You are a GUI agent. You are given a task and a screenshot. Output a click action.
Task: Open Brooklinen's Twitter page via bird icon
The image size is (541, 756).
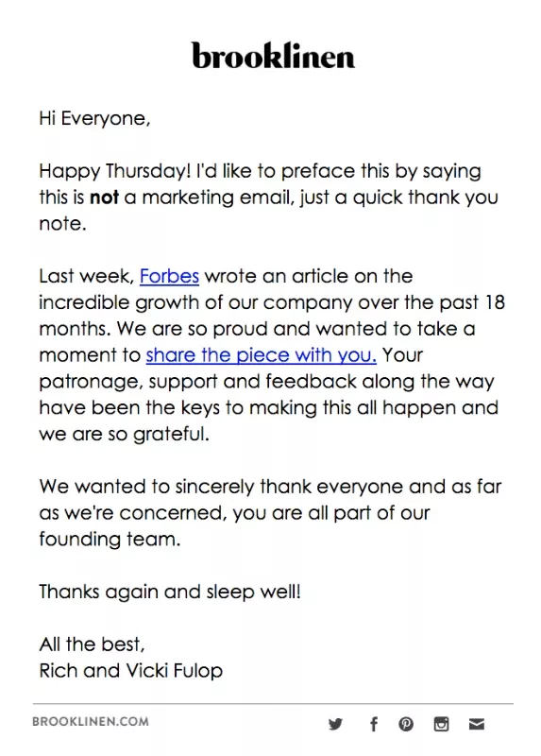pyautogui.click(x=335, y=724)
